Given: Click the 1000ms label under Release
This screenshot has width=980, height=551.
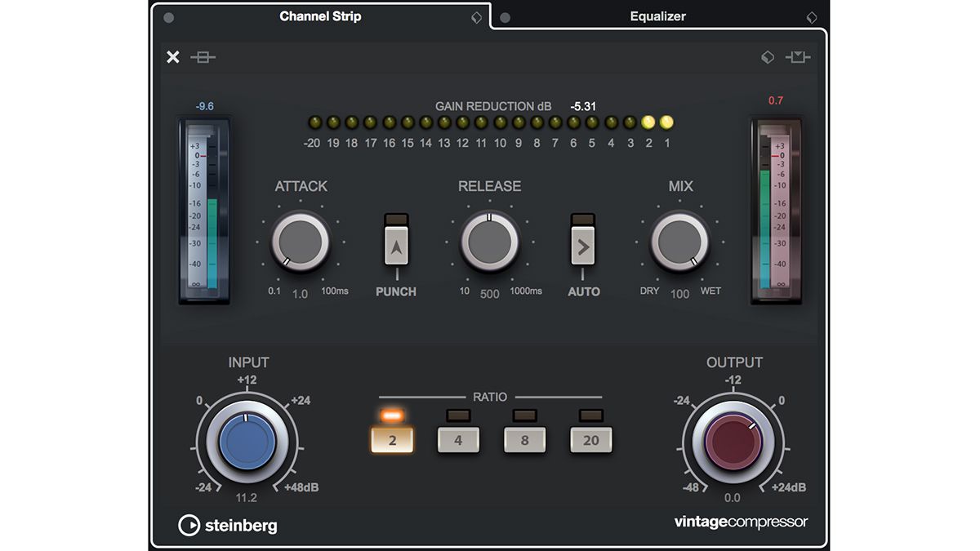Looking at the screenshot, I should (526, 291).
